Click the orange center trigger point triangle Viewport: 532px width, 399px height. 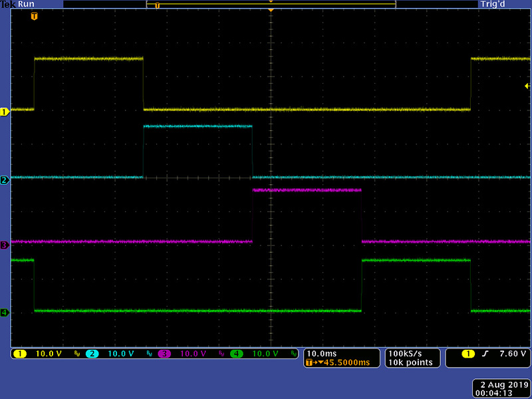tap(271, 11)
